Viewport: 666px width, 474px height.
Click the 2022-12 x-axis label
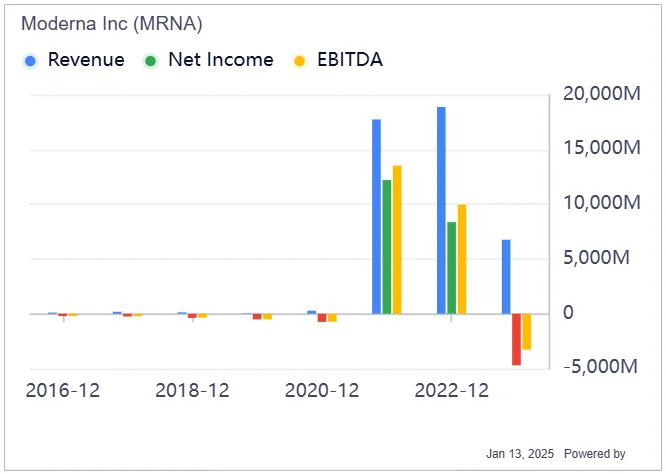(x=452, y=390)
